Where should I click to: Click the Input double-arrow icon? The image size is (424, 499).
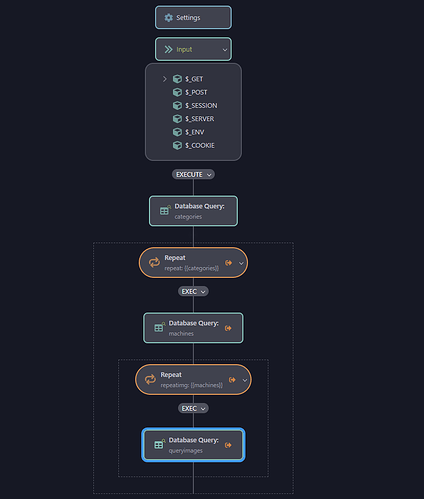(169, 49)
